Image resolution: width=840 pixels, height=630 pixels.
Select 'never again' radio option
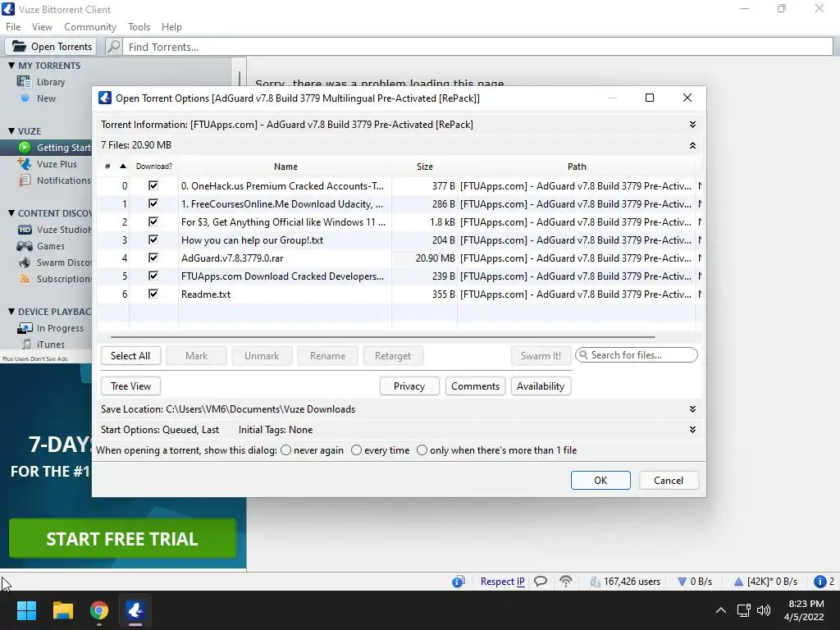point(286,450)
